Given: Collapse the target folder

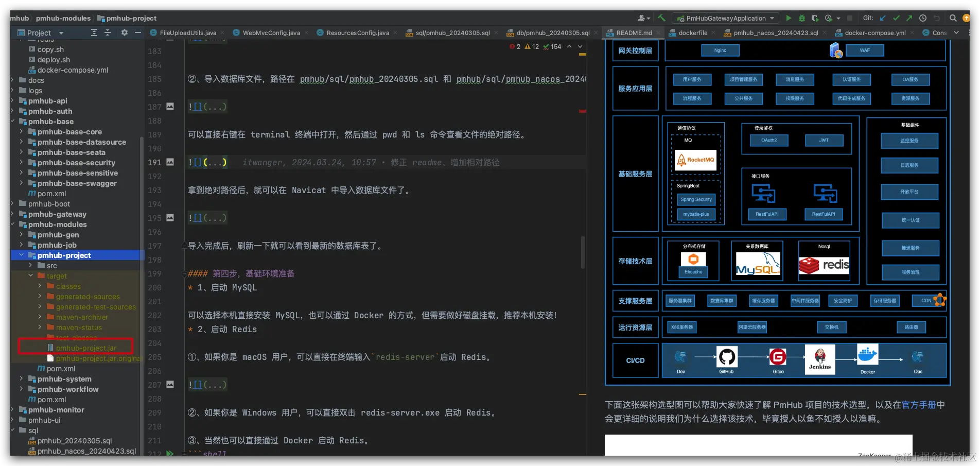Looking at the screenshot, I should coord(30,276).
